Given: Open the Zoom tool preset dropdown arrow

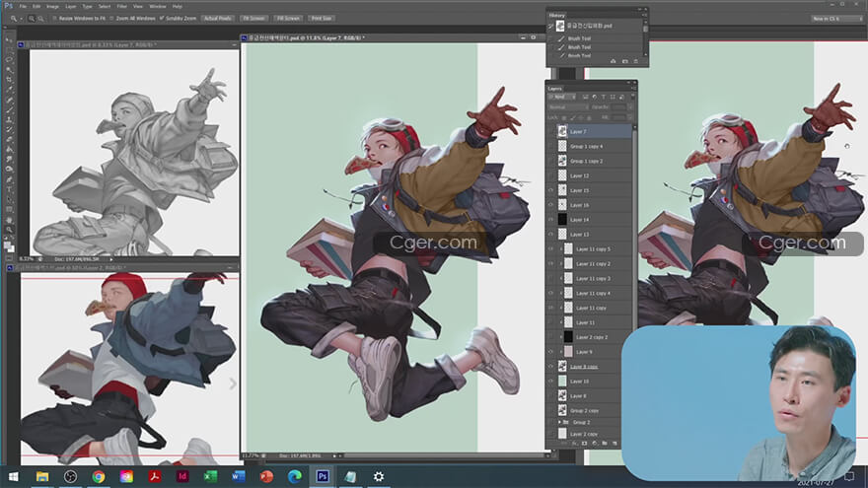Looking at the screenshot, I should (21, 19).
